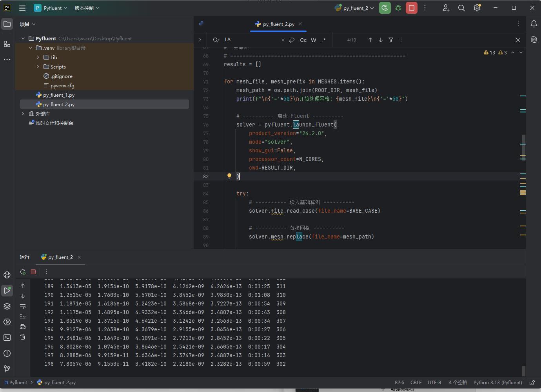The width and height of the screenshot is (541, 392).
Task: Expand the Lib folder in project tree
Action: pos(38,57)
